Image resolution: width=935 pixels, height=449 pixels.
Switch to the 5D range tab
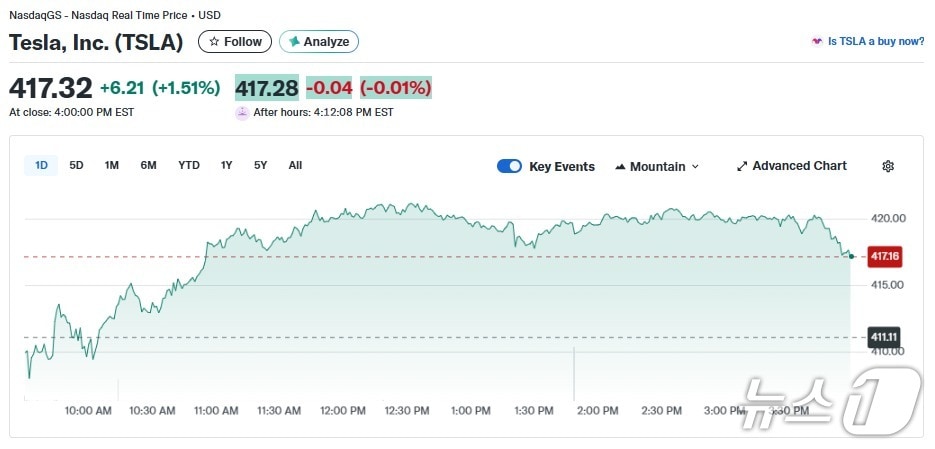(x=76, y=165)
